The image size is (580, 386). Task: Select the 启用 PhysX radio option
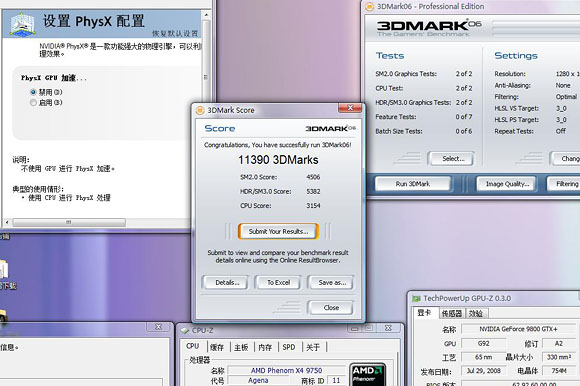coord(33,102)
